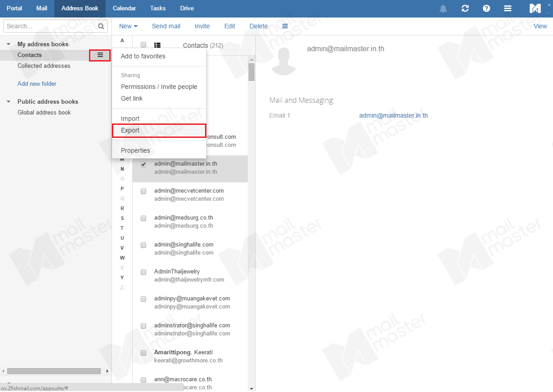
Task: Jump to letter S in index
Action: pyautogui.click(x=122, y=218)
